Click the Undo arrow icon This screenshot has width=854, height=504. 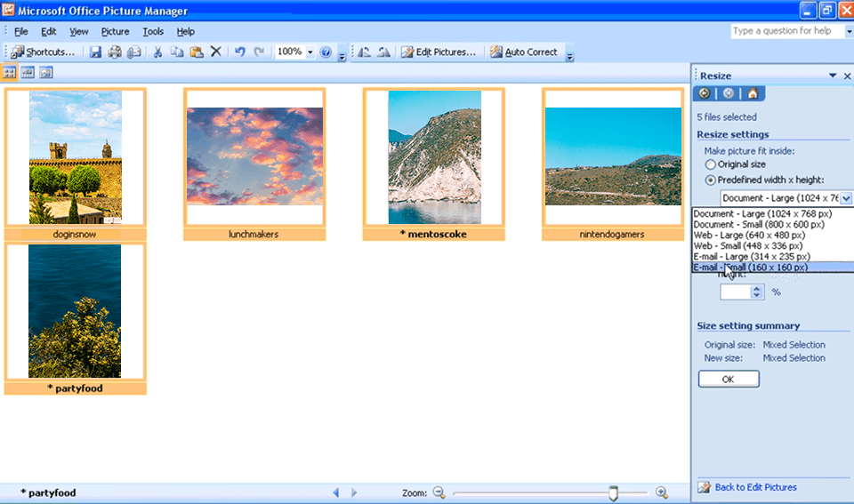pyautogui.click(x=239, y=52)
